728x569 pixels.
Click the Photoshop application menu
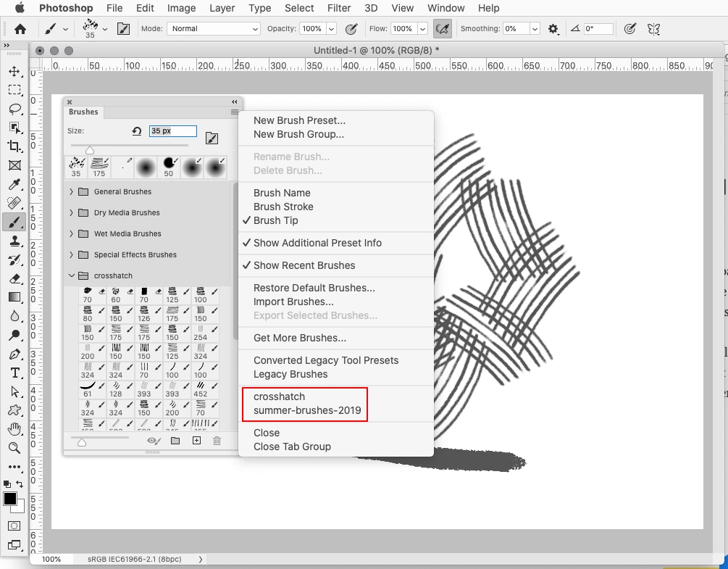click(66, 8)
